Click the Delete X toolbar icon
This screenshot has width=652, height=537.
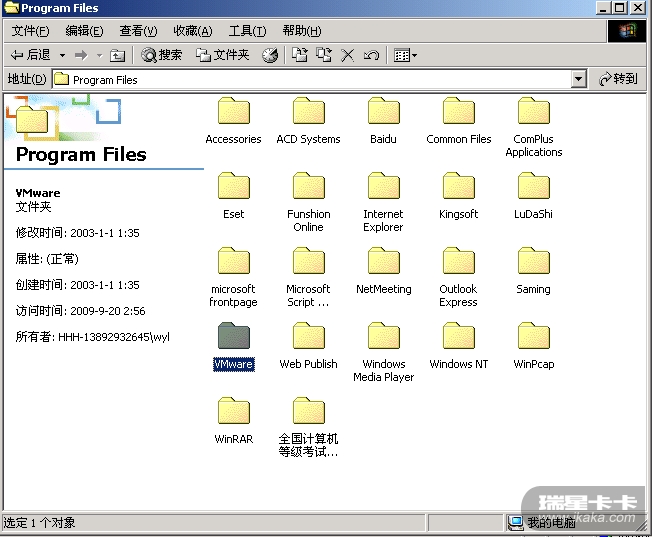(347, 55)
